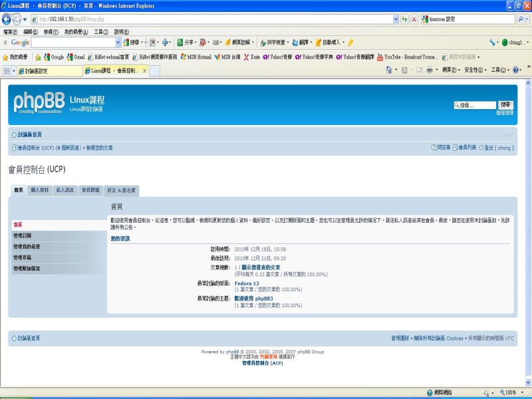
Task: Log out via 登出 [ chong ] link
Action: 496,148
